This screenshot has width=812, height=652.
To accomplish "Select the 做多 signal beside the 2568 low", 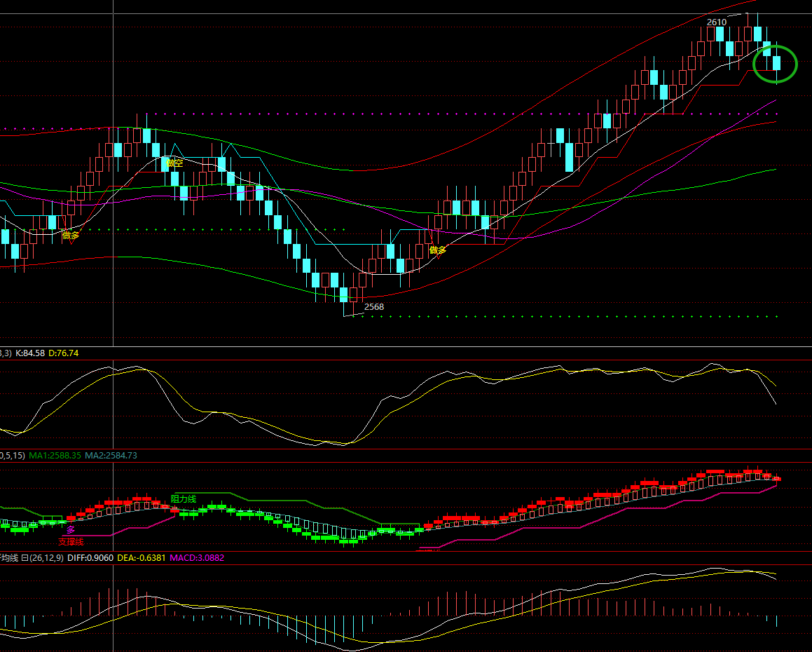I will (438, 250).
